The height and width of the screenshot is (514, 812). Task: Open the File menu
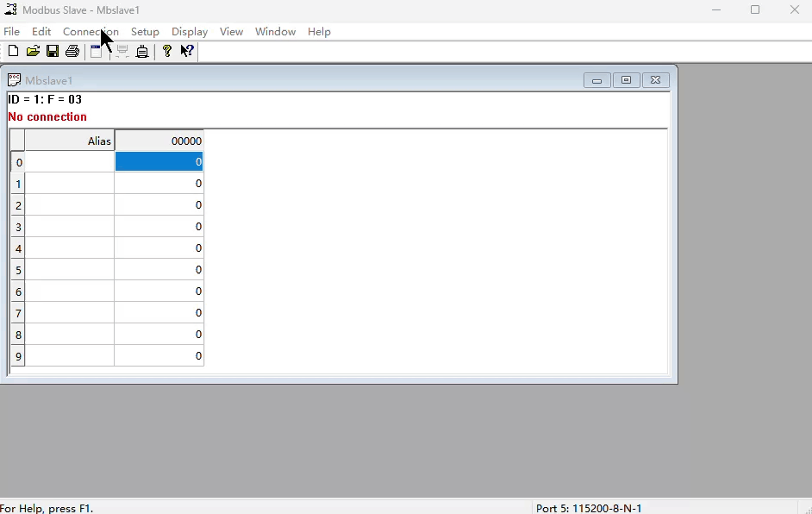tap(11, 32)
